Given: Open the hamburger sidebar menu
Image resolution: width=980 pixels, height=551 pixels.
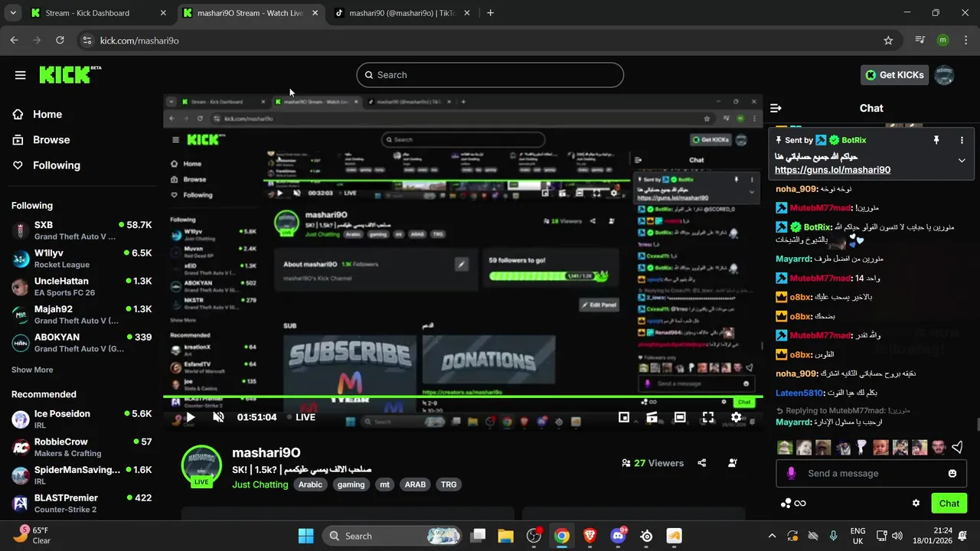Looking at the screenshot, I should (x=21, y=75).
